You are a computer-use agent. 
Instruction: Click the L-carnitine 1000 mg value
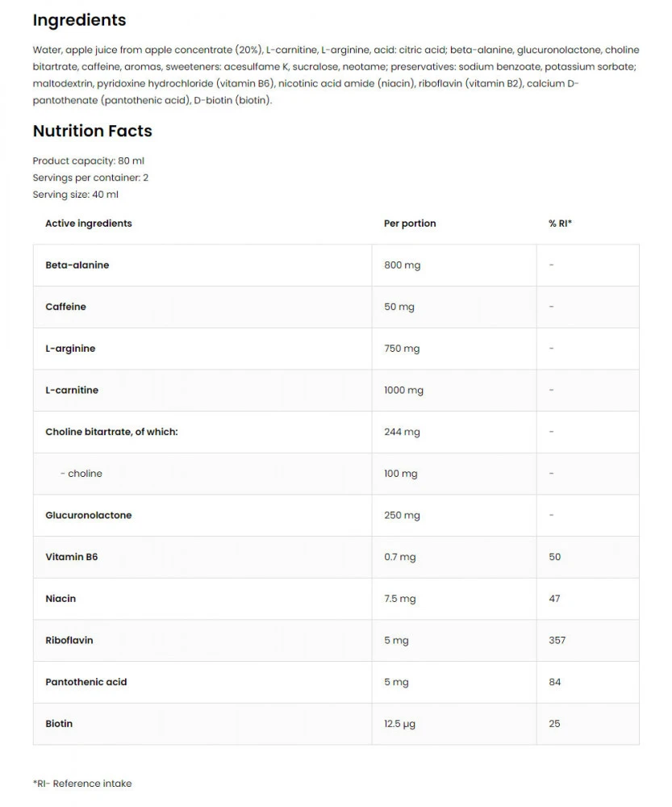click(x=403, y=391)
